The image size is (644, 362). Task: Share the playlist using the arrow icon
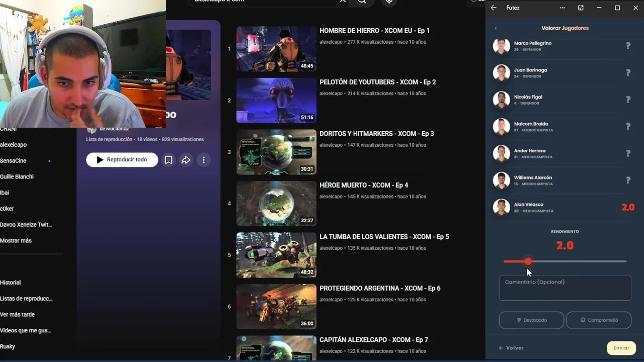[186, 160]
